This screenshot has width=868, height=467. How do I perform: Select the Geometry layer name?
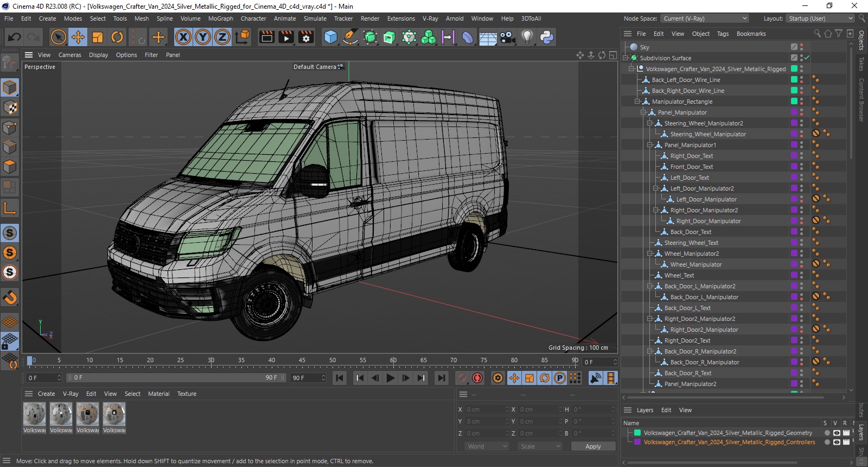(728, 433)
